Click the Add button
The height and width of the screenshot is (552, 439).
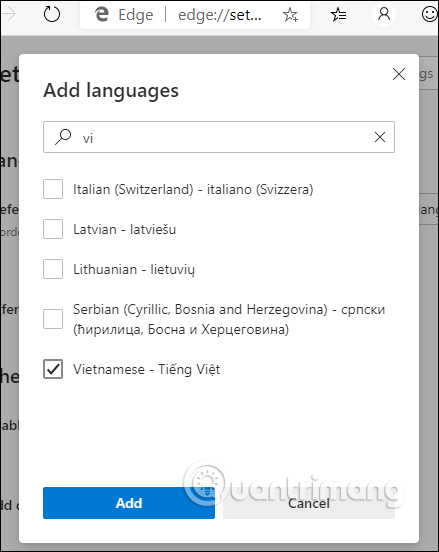[x=129, y=503]
